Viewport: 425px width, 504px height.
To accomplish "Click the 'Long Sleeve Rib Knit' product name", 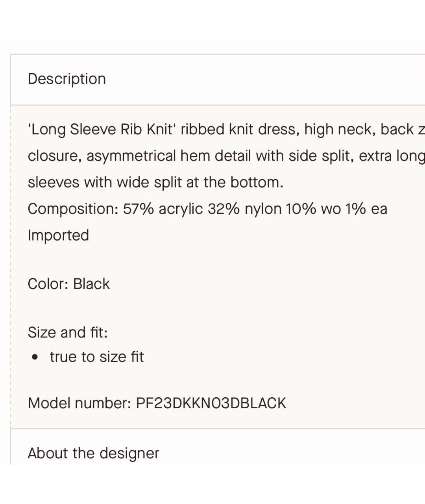I will point(101,130).
